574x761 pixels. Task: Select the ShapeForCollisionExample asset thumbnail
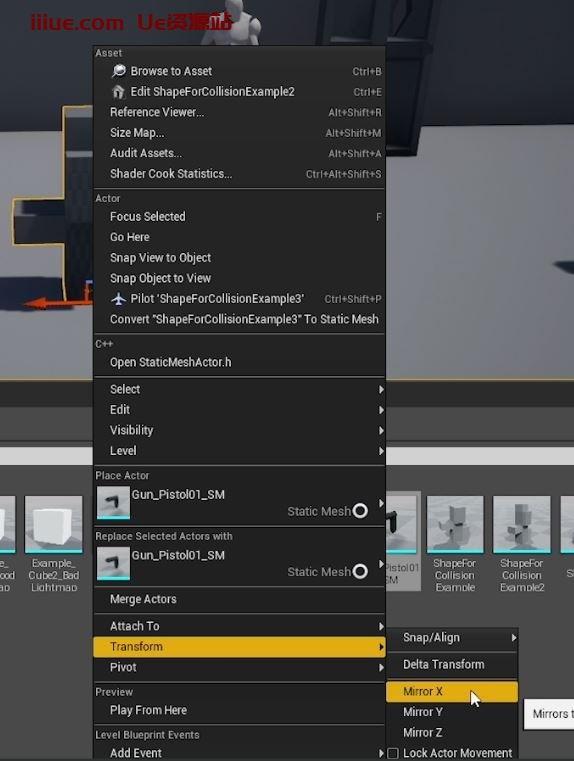coord(455,525)
